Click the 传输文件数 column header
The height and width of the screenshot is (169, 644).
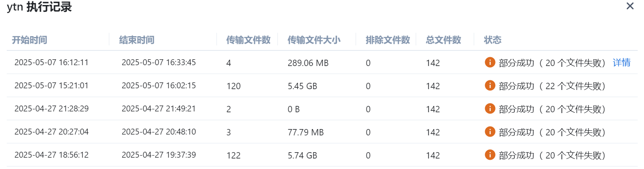248,40
